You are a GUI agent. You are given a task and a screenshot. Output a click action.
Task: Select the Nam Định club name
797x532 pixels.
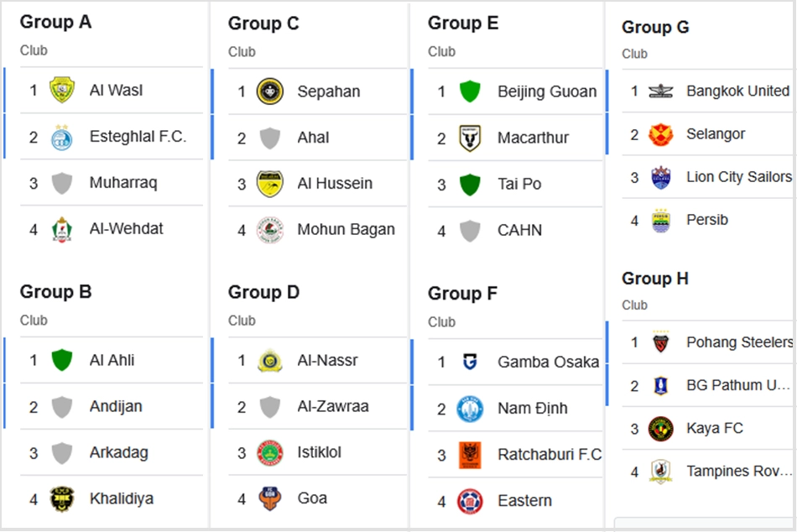coord(532,409)
